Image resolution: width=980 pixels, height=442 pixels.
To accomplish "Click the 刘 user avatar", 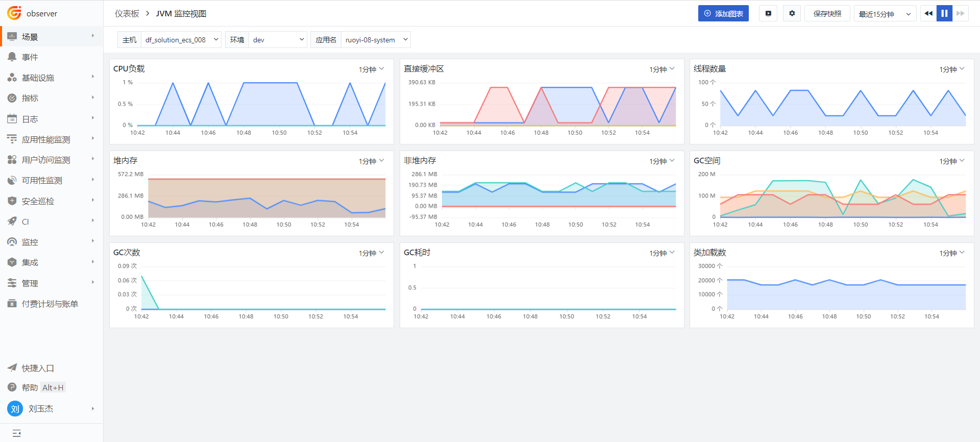I will (x=15, y=409).
